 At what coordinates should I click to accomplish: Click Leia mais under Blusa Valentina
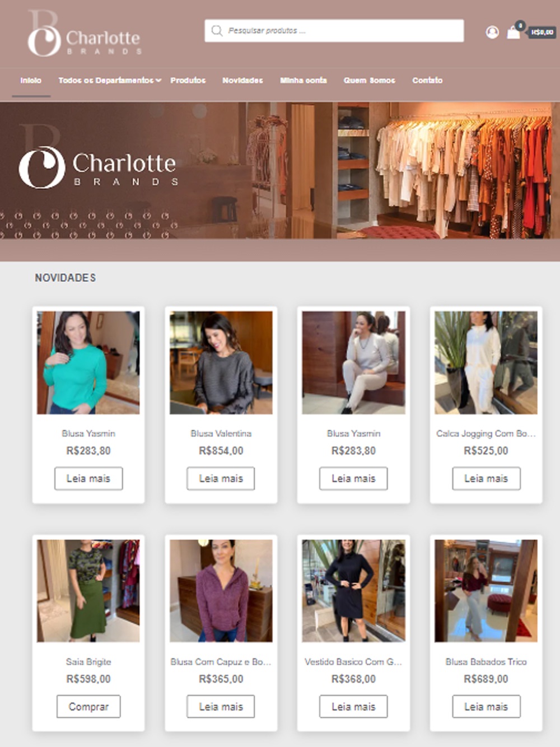pyautogui.click(x=221, y=478)
